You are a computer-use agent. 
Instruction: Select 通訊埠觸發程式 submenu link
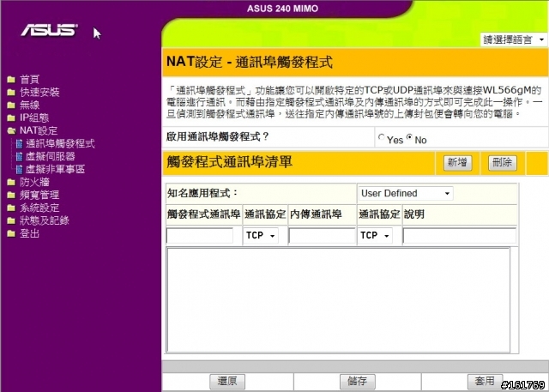pyautogui.click(x=60, y=144)
